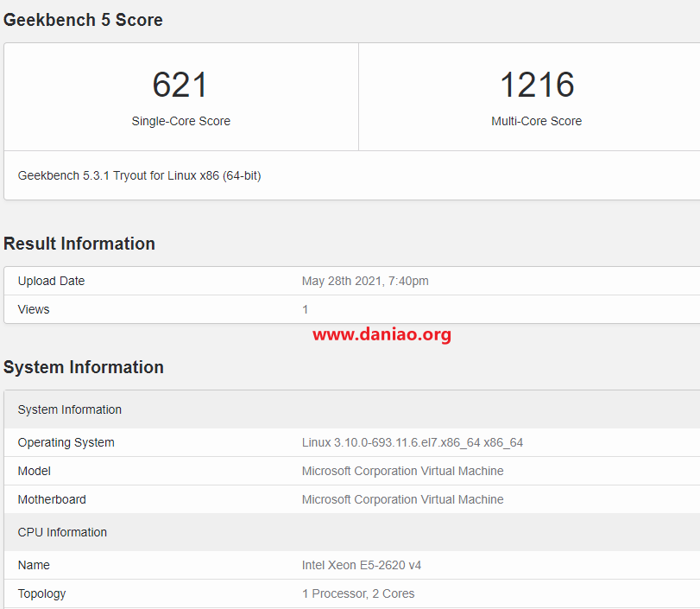Click the Topology row label

41,593
